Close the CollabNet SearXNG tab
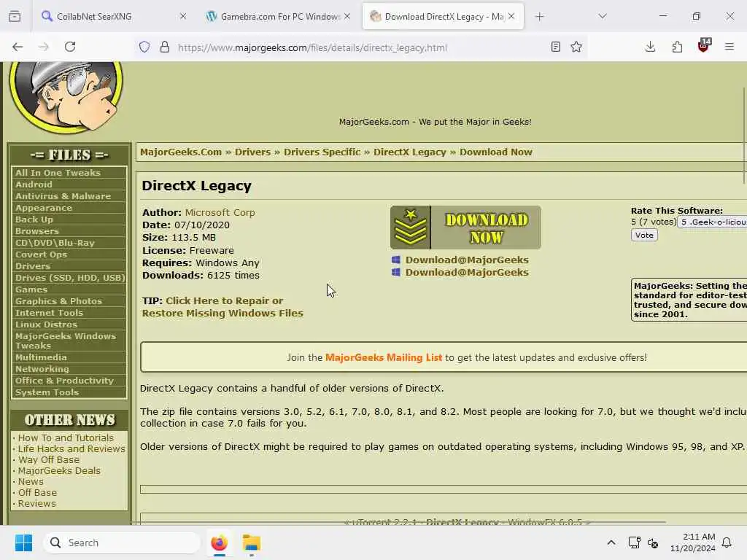This screenshot has width=747, height=560. click(x=183, y=16)
